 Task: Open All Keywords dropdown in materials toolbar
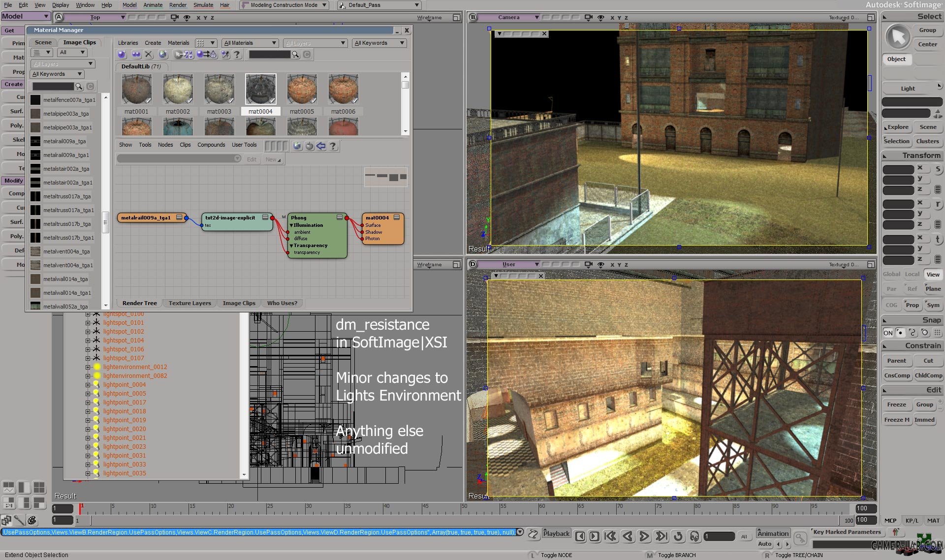[x=379, y=43]
